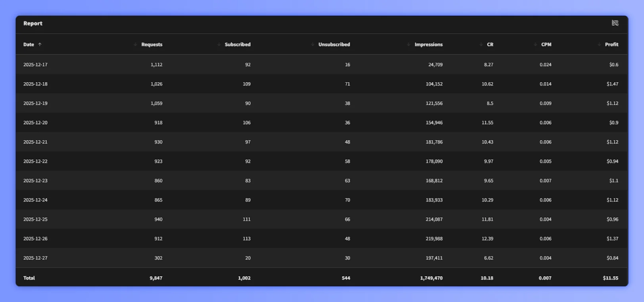Click the 2025-12-27 date entry
The width and height of the screenshot is (644, 302).
tap(35, 258)
